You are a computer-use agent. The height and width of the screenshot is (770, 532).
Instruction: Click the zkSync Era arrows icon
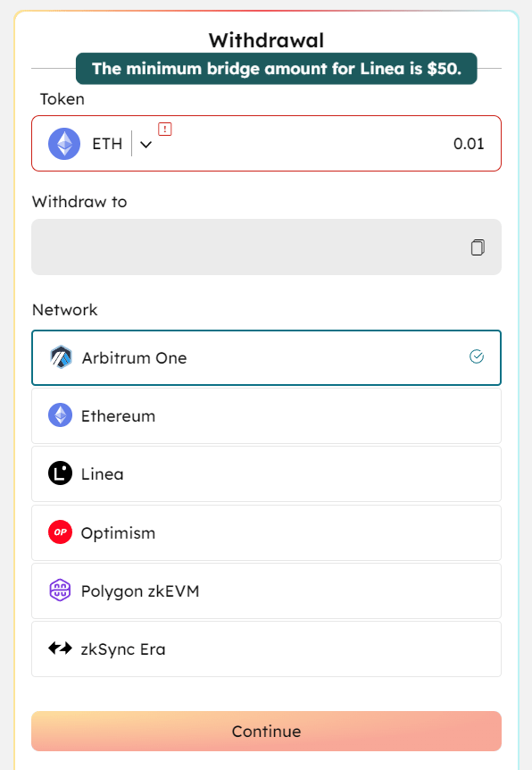pyautogui.click(x=61, y=649)
